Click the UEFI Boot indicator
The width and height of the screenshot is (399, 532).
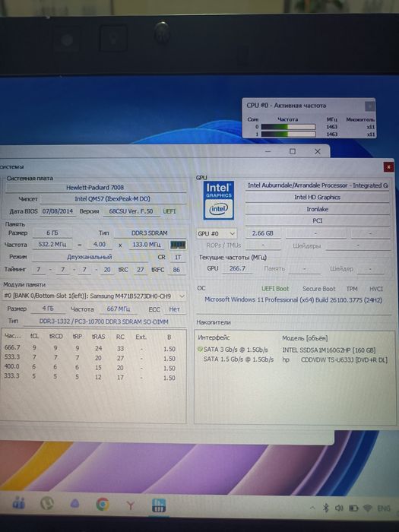point(275,289)
